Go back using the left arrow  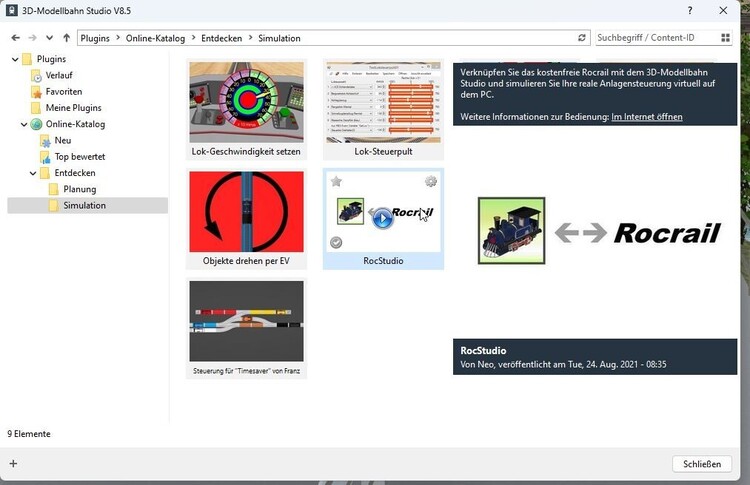click(x=15, y=38)
